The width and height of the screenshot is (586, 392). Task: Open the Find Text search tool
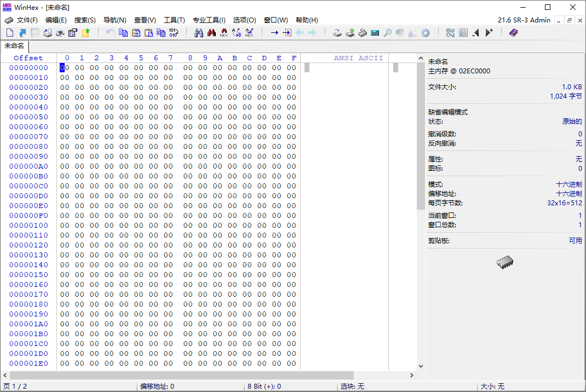(x=198, y=32)
